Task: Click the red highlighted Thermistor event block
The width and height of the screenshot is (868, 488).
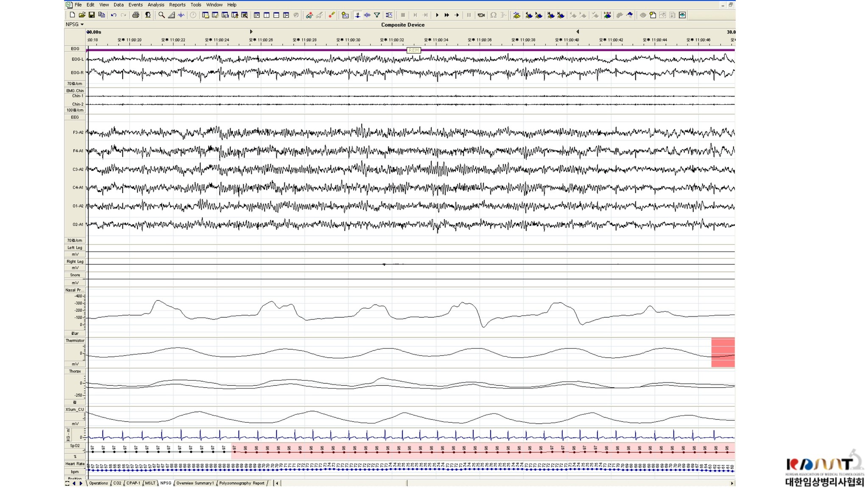Action: [723, 352]
